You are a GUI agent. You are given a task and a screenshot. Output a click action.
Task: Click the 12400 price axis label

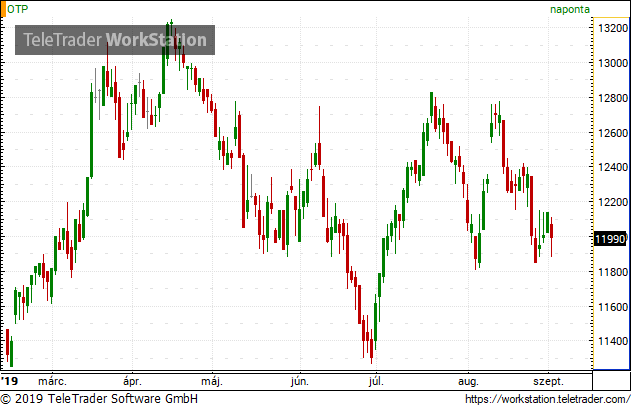pos(613,167)
